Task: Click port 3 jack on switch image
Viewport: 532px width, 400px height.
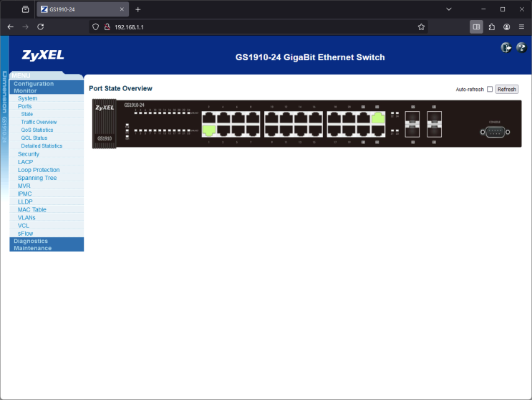Action: (x=223, y=130)
